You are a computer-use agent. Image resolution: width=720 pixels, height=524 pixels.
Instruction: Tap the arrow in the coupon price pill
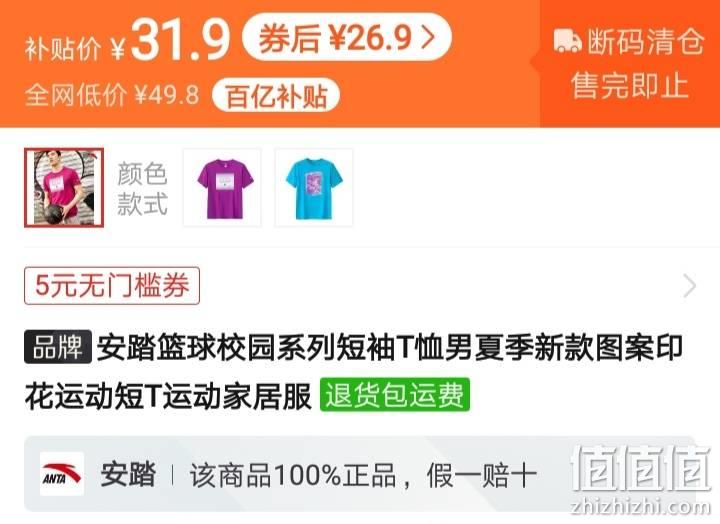(428, 38)
